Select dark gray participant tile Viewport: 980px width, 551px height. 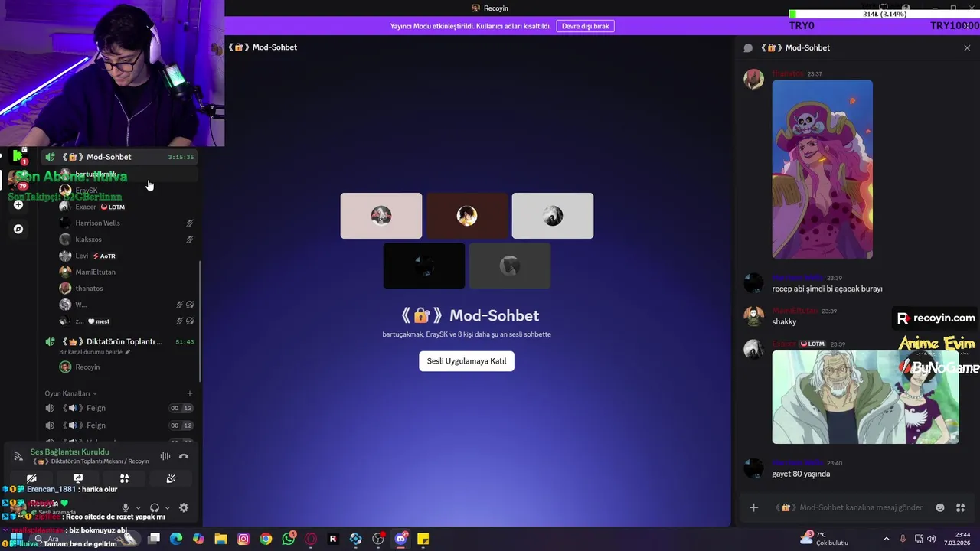tap(510, 266)
